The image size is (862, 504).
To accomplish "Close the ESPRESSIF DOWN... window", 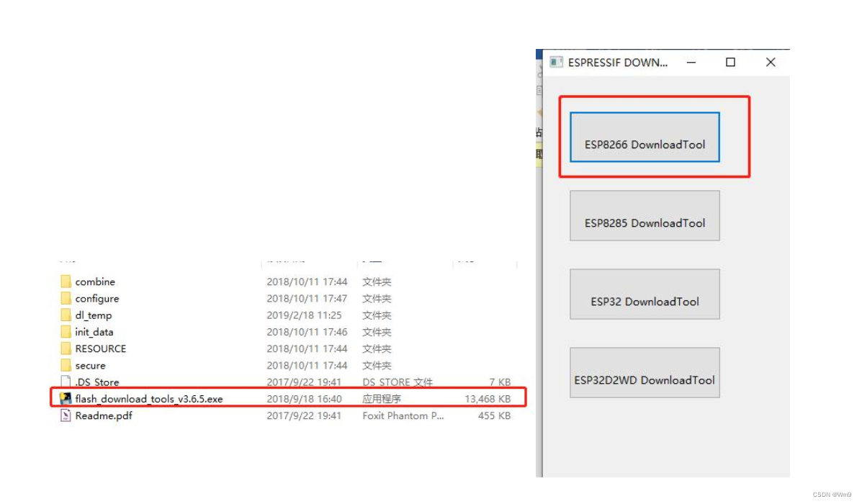I will 771,62.
